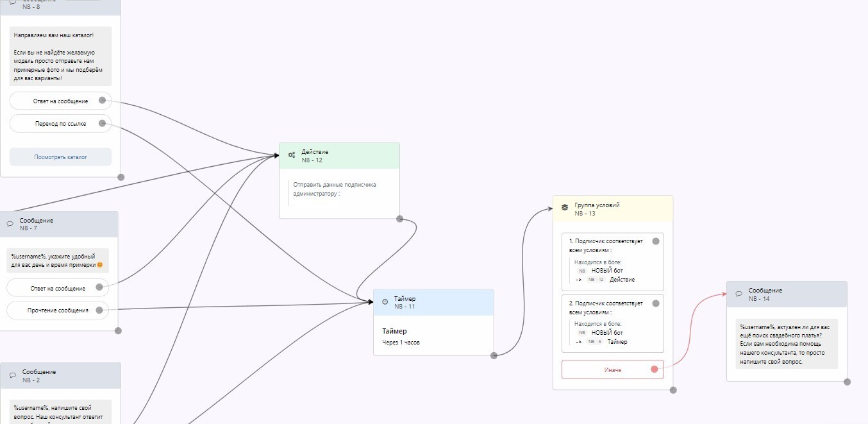Click the speech bubble icon in Сообщение NB - 7

coord(10,224)
